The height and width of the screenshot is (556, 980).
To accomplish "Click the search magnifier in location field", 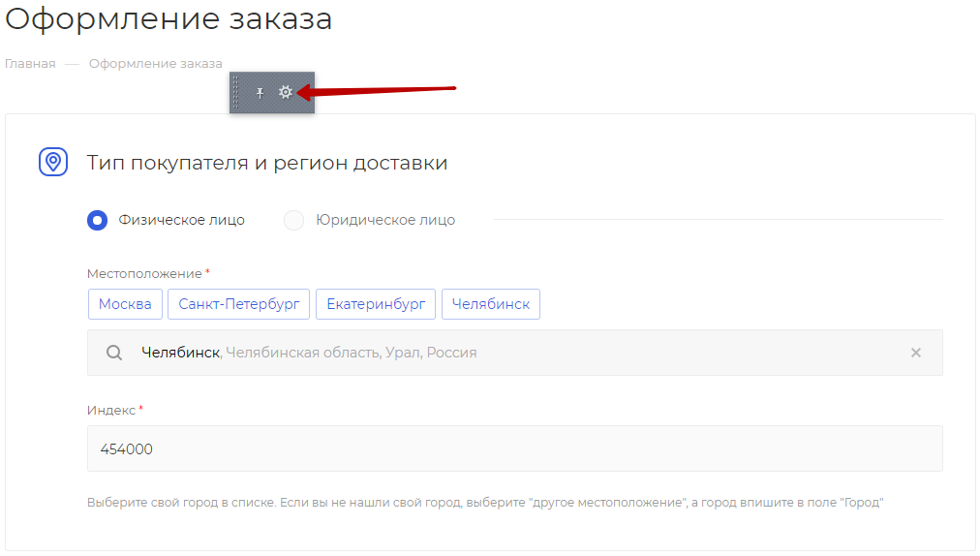I will point(114,353).
